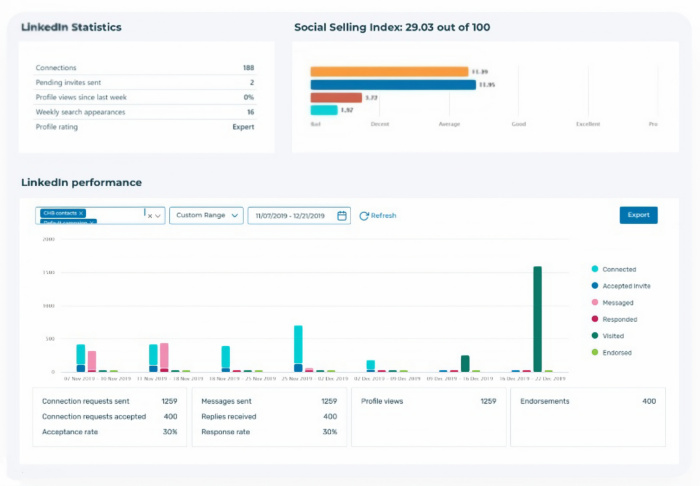The image size is (700, 486).
Task: Click the Refresh link text
Action: click(384, 215)
